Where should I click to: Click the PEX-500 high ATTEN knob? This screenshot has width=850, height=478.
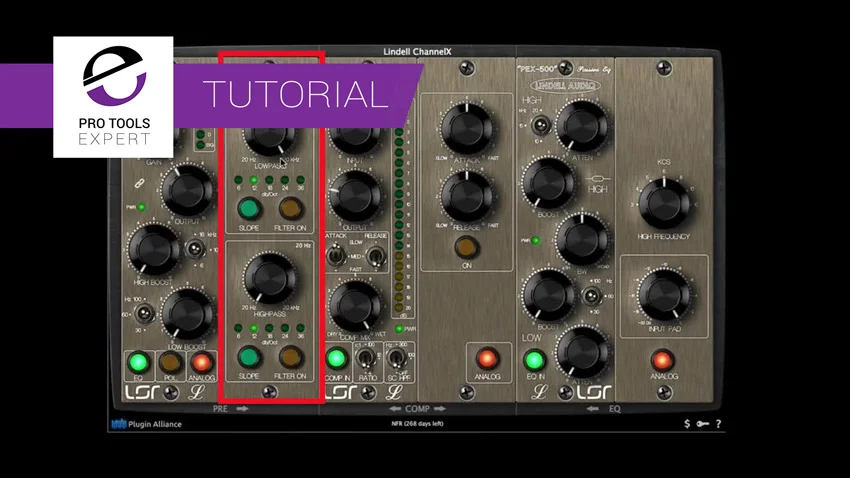582,126
